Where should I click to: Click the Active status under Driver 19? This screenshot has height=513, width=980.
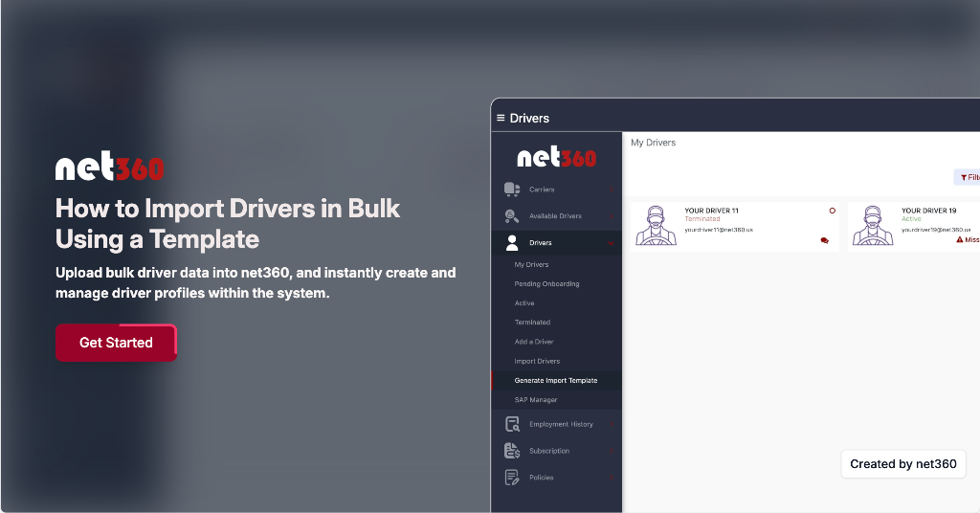pos(911,219)
